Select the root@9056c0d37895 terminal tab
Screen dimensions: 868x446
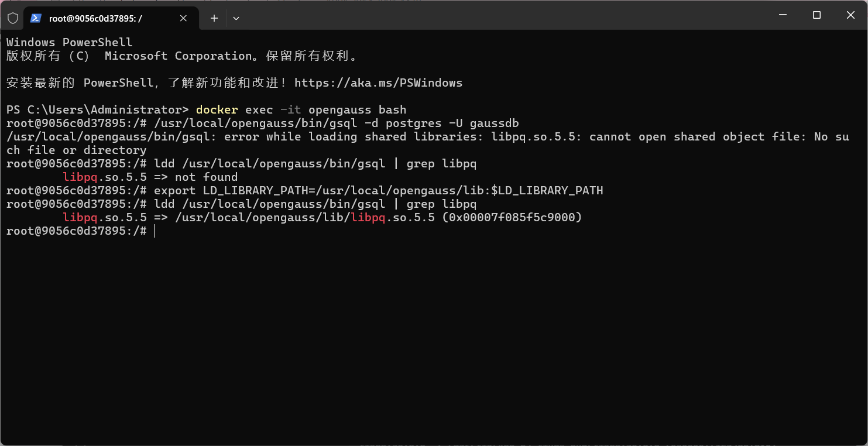pyautogui.click(x=105, y=18)
